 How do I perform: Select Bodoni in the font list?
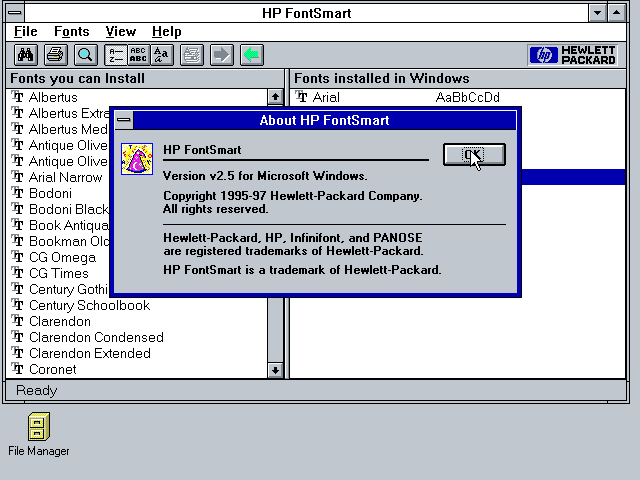[50, 193]
